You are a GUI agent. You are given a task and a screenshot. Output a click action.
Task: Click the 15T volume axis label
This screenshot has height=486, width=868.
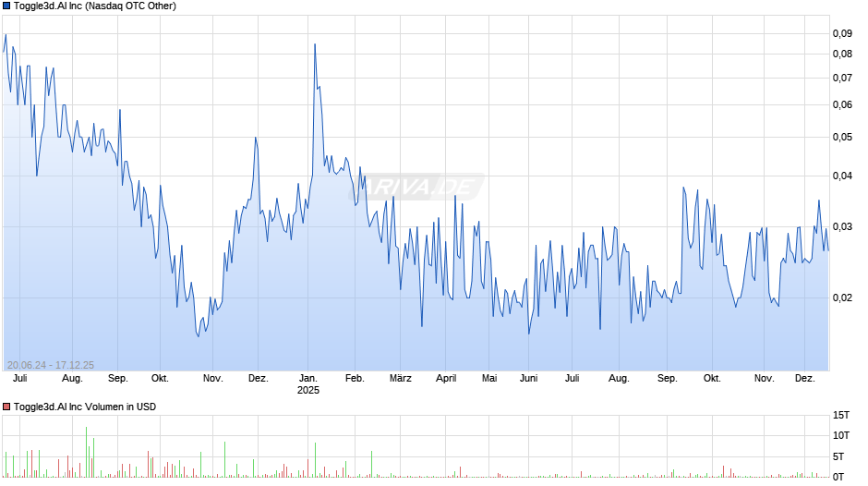pyautogui.click(x=841, y=415)
